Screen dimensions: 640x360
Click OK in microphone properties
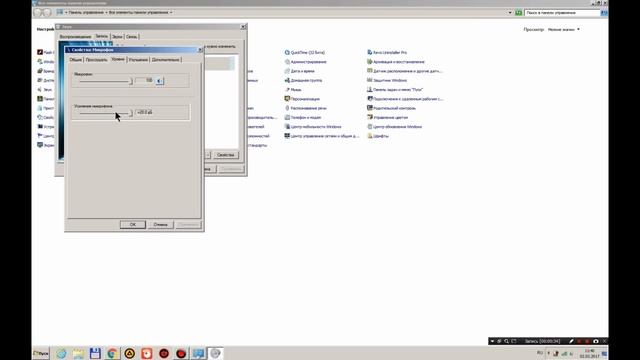pyautogui.click(x=133, y=224)
